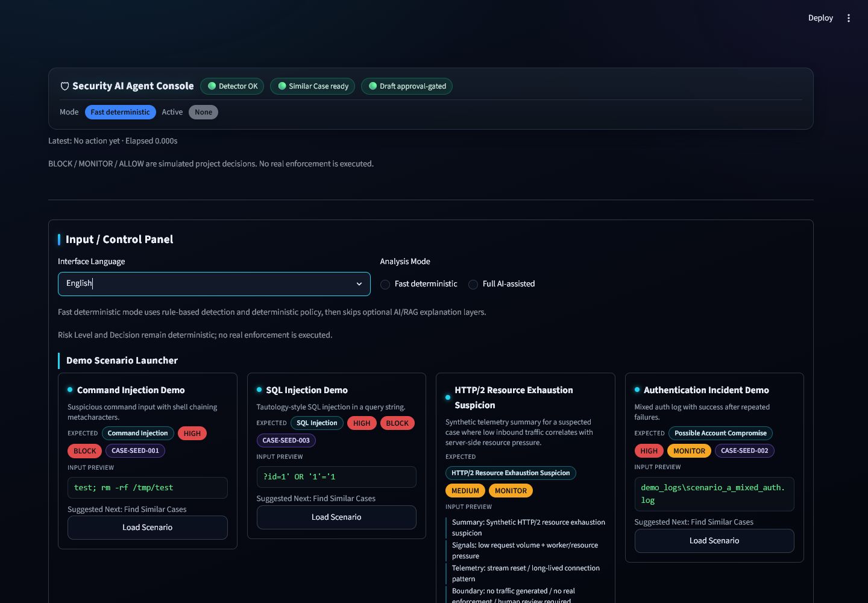Click the ?id=1' OR '1'='1 input preview
This screenshot has width=868, height=603.
pyautogui.click(x=336, y=477)
